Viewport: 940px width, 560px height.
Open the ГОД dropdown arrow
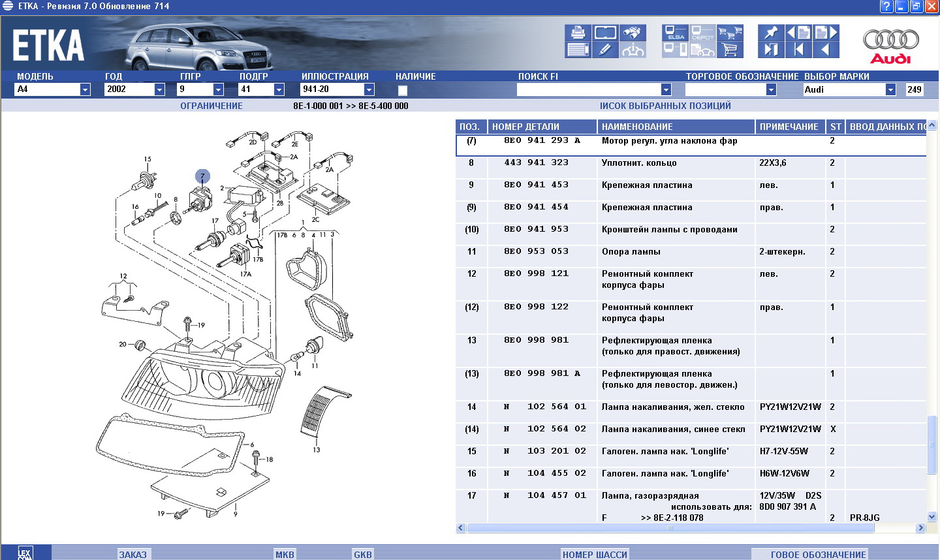click(x=159, y=89)
